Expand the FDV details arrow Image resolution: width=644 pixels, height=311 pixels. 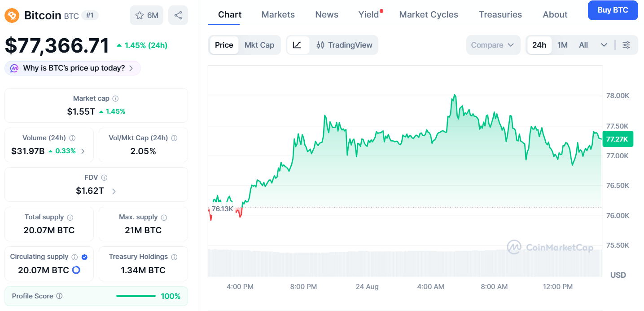coord(114,191)
